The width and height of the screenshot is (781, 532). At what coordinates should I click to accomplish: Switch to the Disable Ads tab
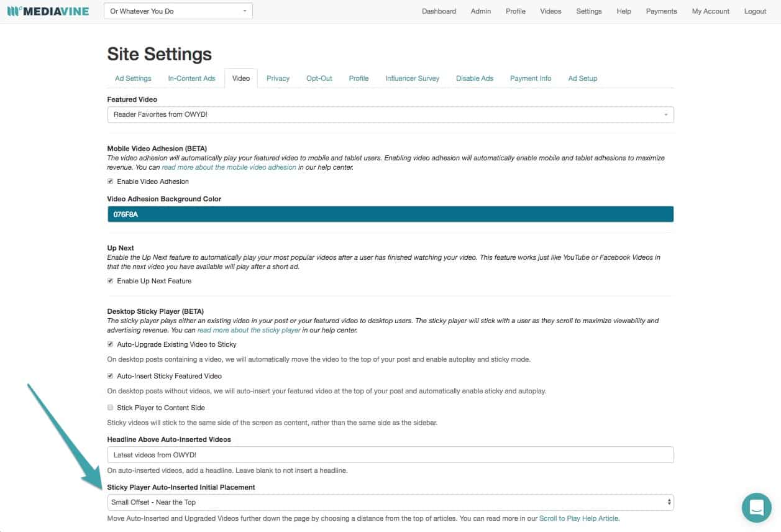click(x=475, y=78)
